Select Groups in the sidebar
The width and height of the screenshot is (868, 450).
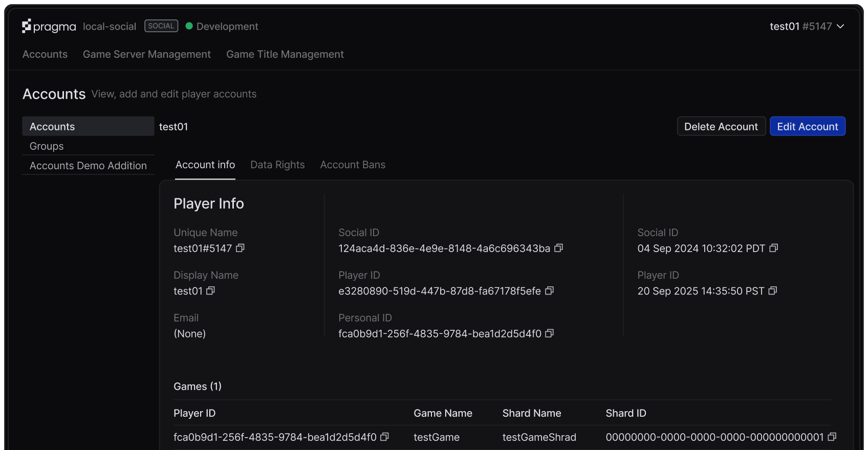point(47,146)
